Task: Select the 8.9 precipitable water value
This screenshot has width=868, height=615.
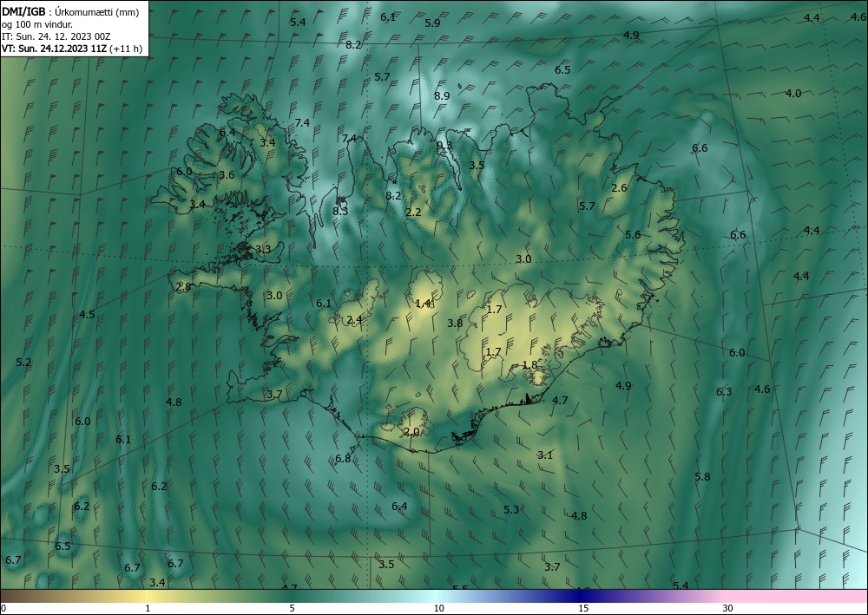Action: (442, 95)
